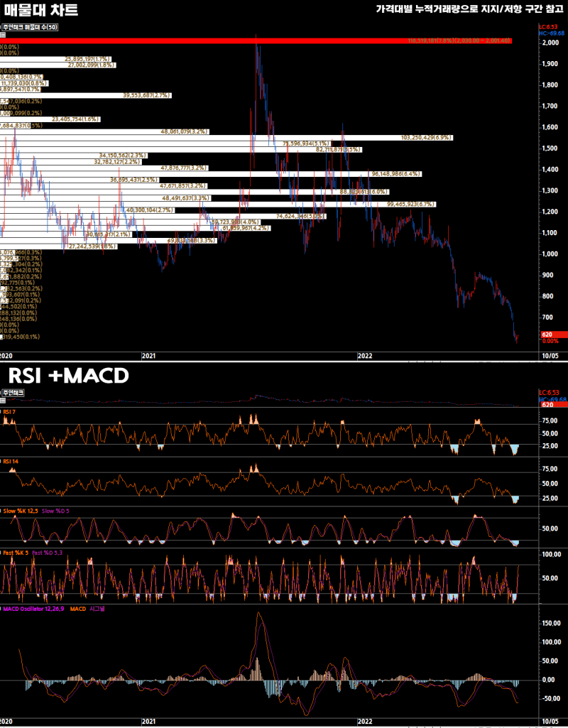Click the red 620 tag in the RSI+MACD panel
Screen dimensions: 568x728
pyautogui.click(x=554, y=406)
